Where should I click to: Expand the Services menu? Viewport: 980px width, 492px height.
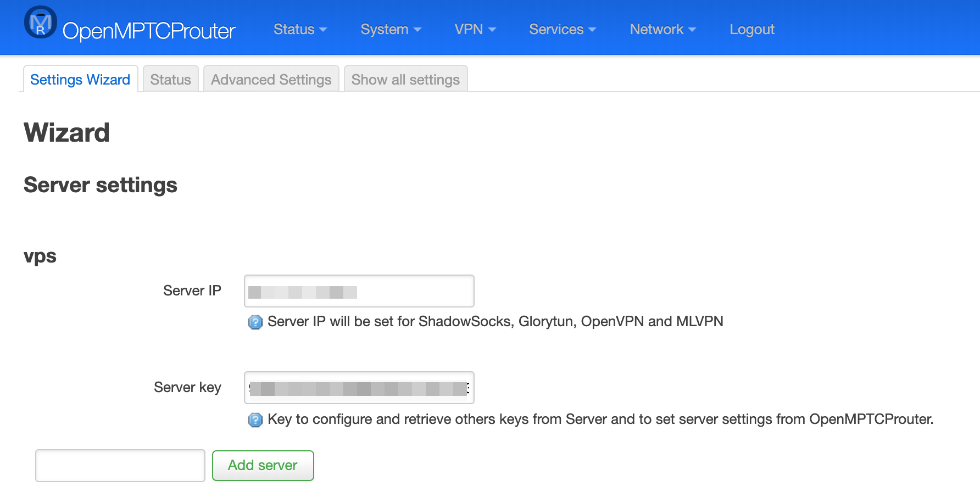pos(563,29)
